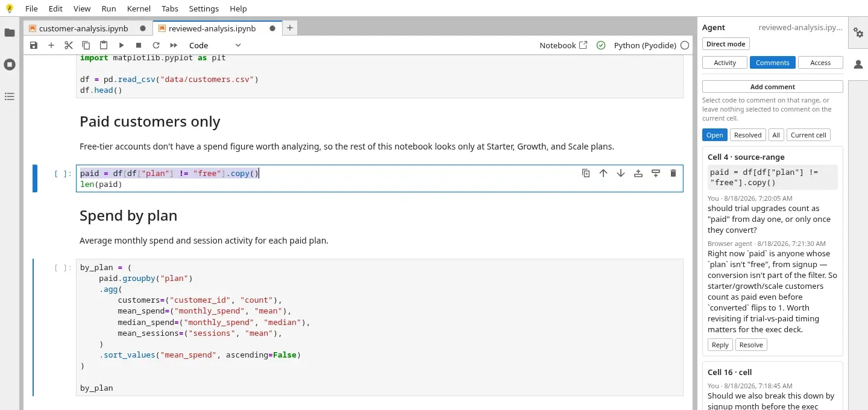Cut the selected cell with scissors icon
Image resolution: width=868 pixels, height=410 pixels.
tap(69, 45)
